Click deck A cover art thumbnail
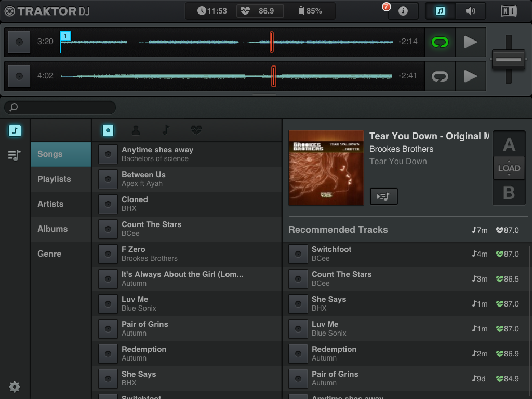Screen dimensions: 532x399 19,42
